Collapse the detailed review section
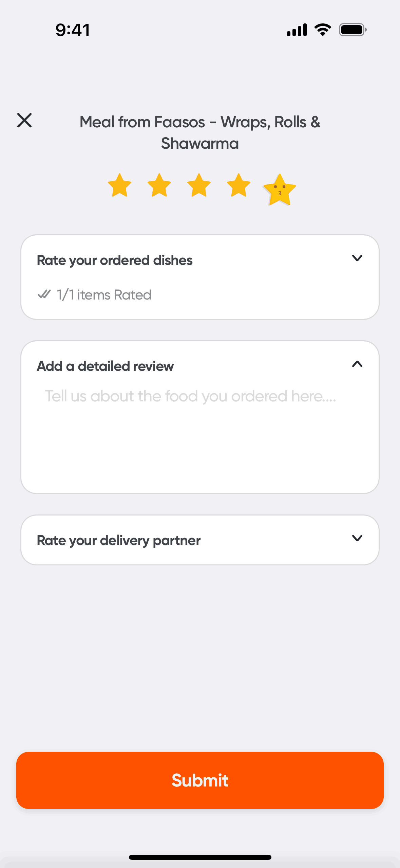Screen dimensions: 400x868 [357, 364]
